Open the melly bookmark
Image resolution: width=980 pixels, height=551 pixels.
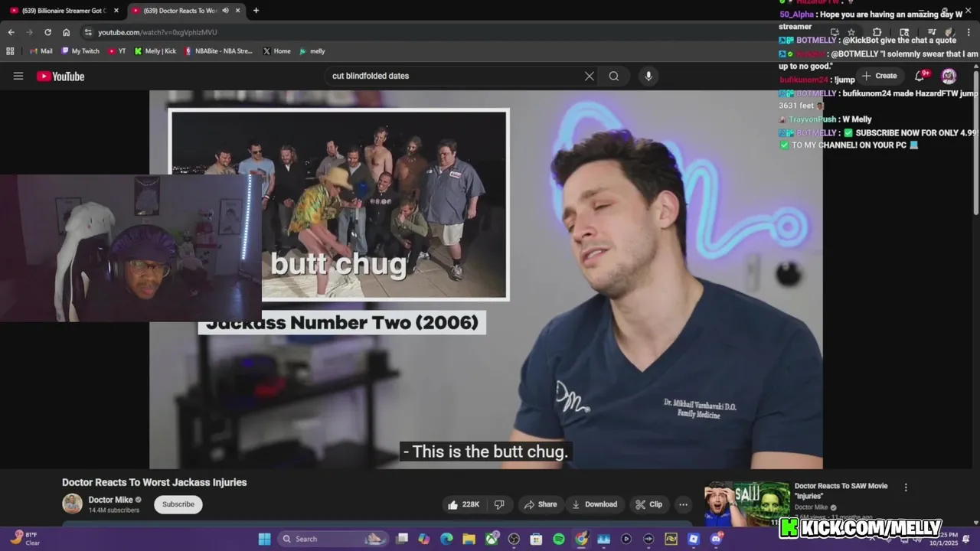[312, 51]
